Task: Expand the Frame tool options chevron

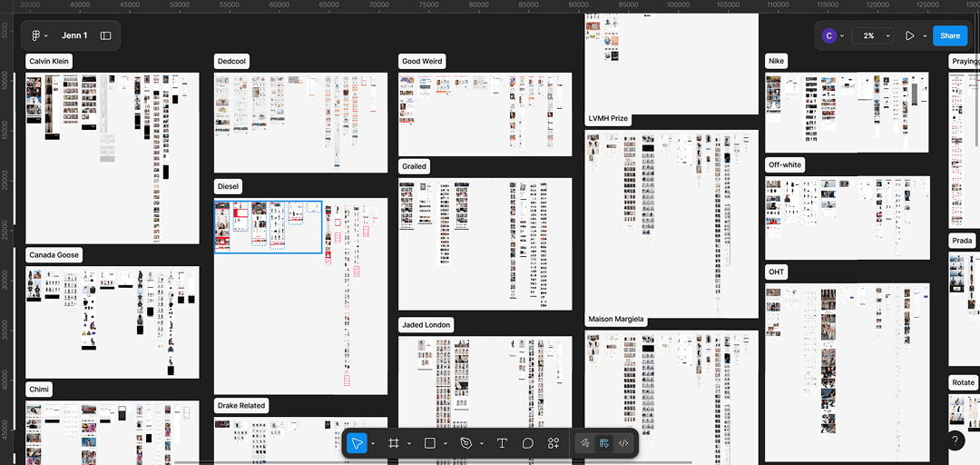Action: 409,443
